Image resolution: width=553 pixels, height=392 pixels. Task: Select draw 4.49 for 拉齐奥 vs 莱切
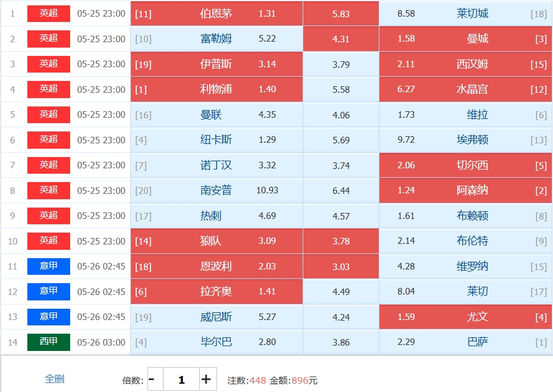click(x=341, y=291)
